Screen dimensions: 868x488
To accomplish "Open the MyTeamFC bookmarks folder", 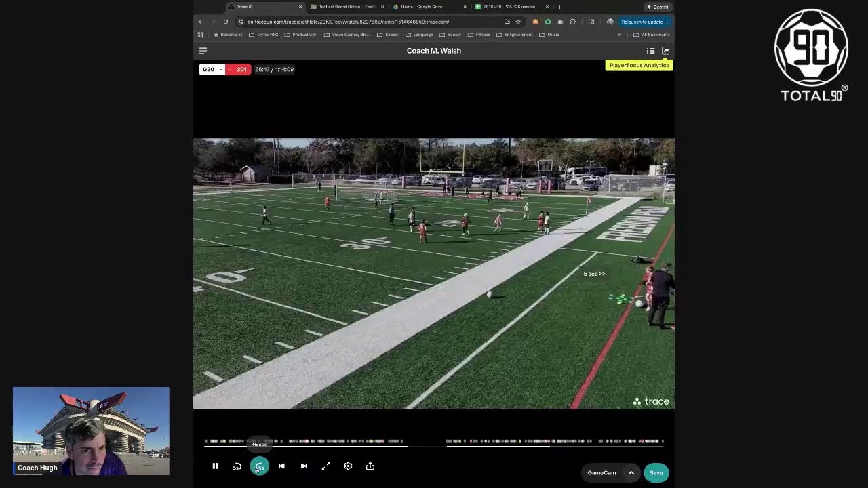I will click(x=264, y=35).
